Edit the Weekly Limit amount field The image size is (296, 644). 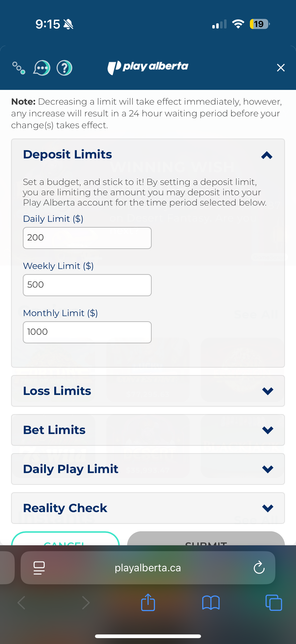pyautogui.click(x=87, y=285)
